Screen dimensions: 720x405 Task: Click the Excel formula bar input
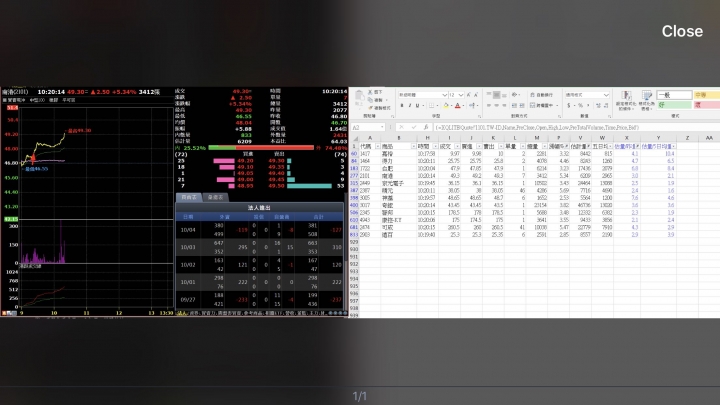pyautogui.click(x=576, y=127)
